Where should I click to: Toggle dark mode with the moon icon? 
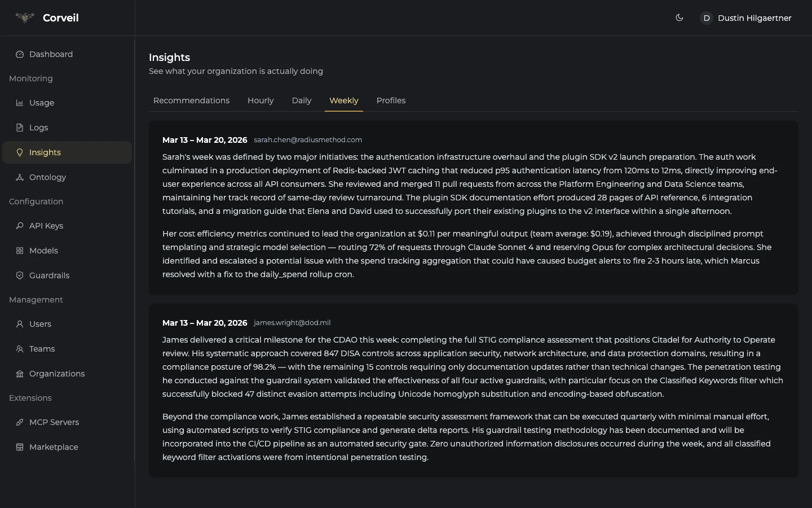(x=679, y=17)
